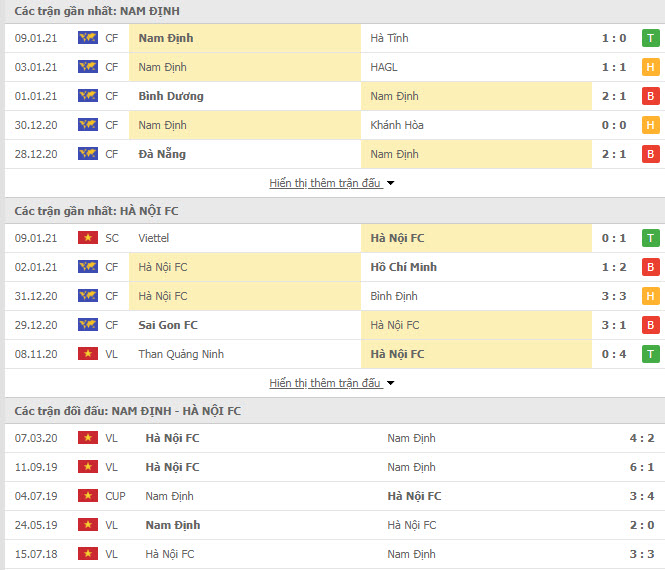Click the Vietnam flag icon on Viettel match row
Image resolution: width=665 pixels, height=570 pixels.
(x=88, y=238)
